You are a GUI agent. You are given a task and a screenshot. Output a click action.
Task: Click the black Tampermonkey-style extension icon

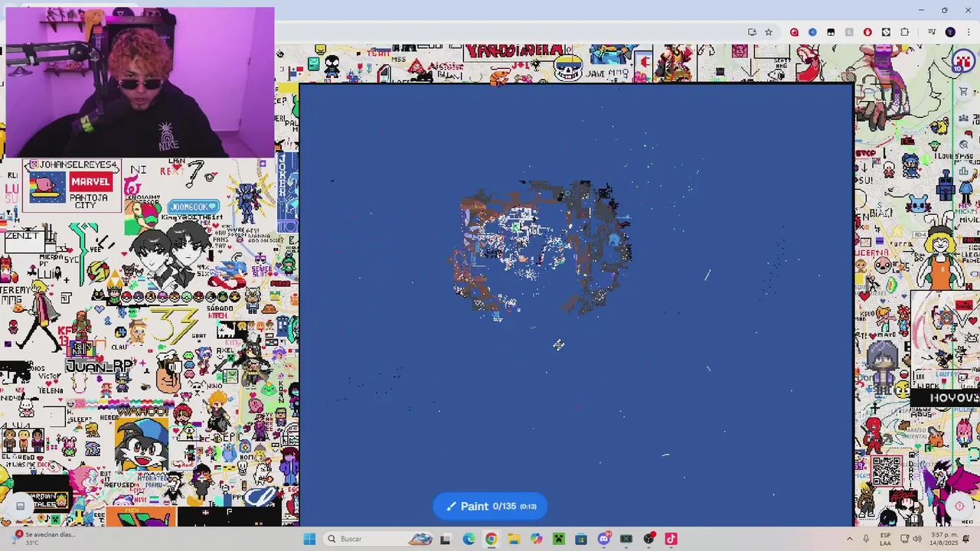pos(831,32)
